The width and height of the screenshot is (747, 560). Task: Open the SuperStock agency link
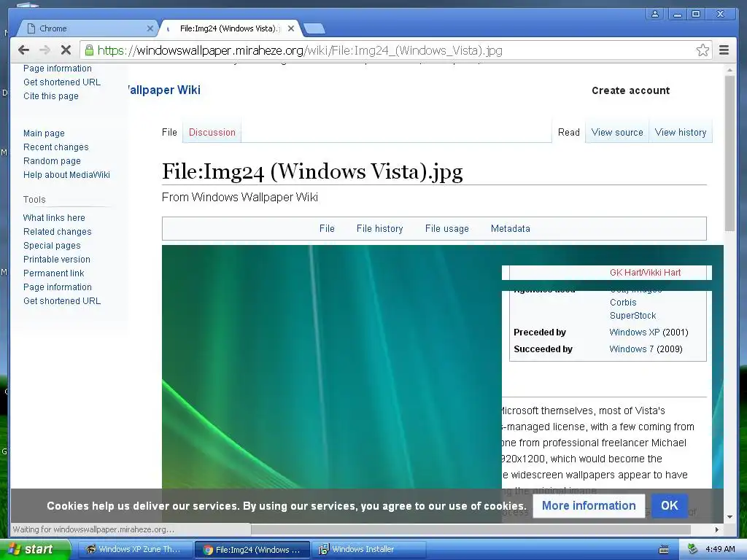point(632,316)
